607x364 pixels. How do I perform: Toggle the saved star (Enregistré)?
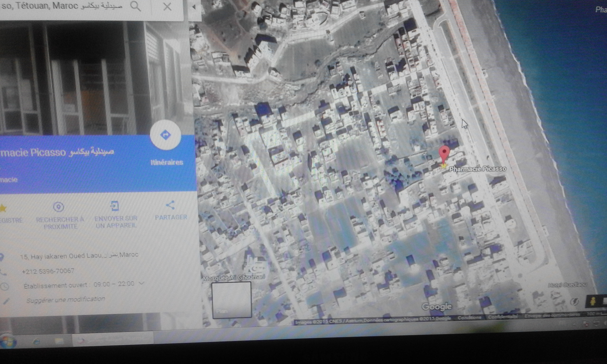tap(3, 209)
